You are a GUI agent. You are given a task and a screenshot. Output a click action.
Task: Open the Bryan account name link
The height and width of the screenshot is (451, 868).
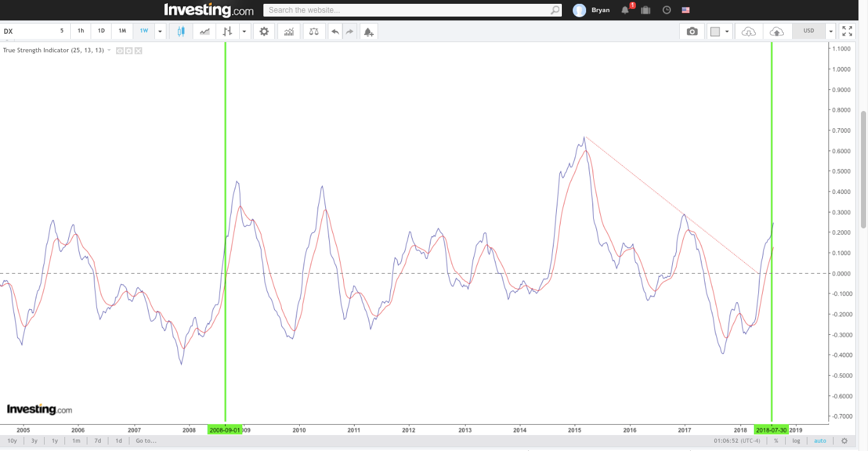pos(601,10)
